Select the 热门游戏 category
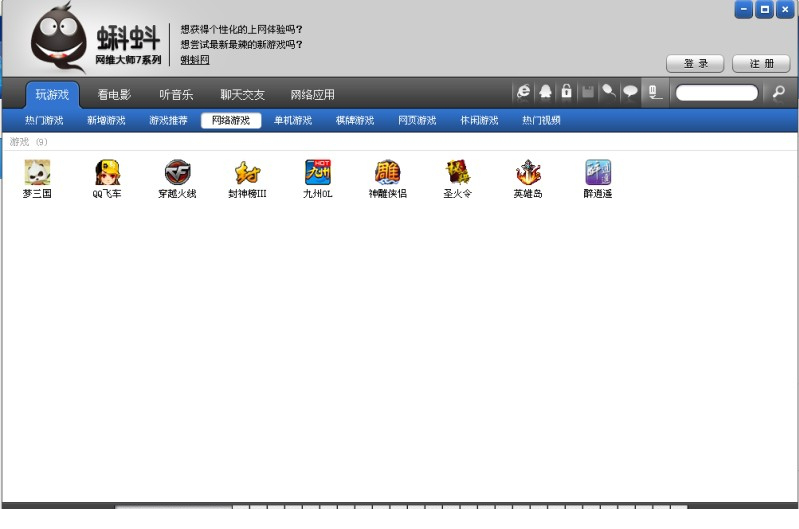This screenshot has height=529, width=799. point(44,120)
